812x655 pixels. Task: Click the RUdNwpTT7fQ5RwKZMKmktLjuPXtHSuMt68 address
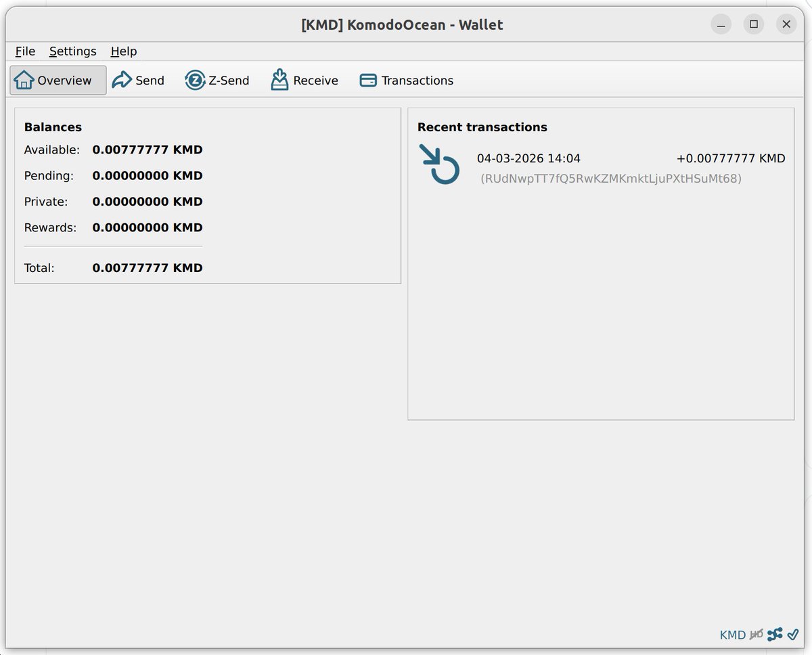611,179
